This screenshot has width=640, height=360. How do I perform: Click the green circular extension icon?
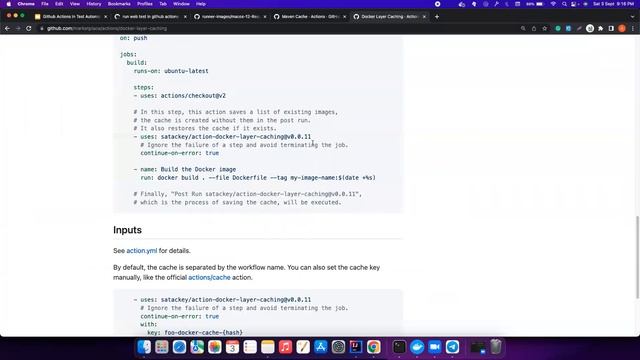pyautogui.click(x=558, y=29)
